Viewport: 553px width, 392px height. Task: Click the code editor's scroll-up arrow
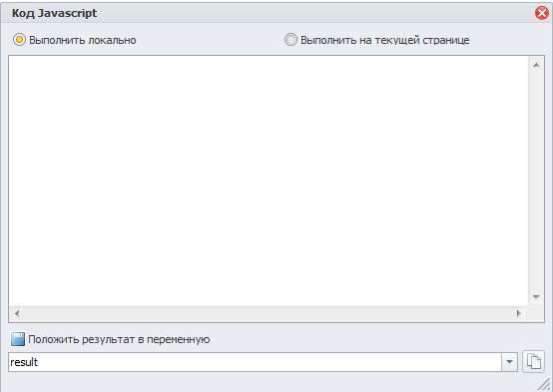(536, 65)
